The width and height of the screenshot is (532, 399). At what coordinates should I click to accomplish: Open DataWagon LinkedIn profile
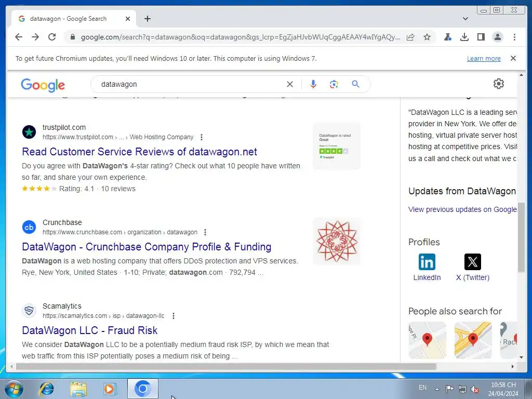tap(427, 268)
